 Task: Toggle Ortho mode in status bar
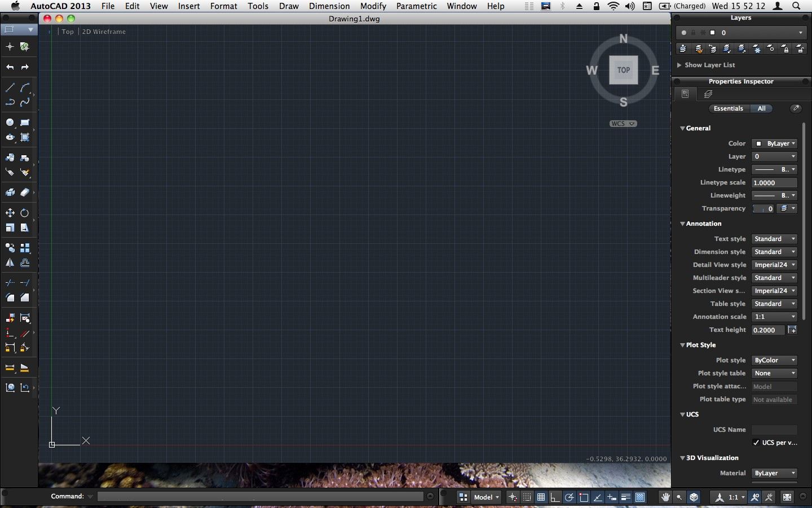tap(555, 497)
